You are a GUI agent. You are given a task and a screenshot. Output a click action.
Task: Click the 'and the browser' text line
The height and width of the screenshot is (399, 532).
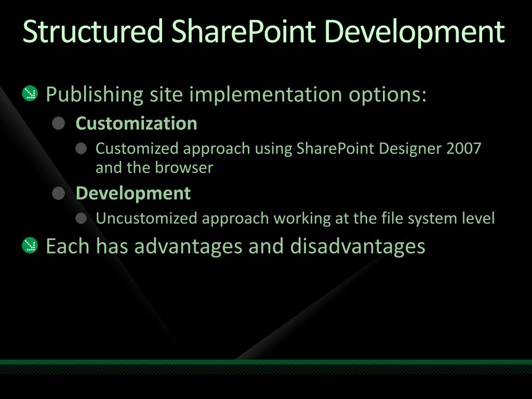154,168
